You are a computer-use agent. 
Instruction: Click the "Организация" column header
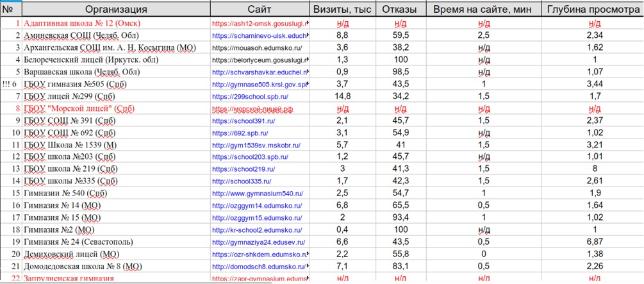(x=116, y=9)
